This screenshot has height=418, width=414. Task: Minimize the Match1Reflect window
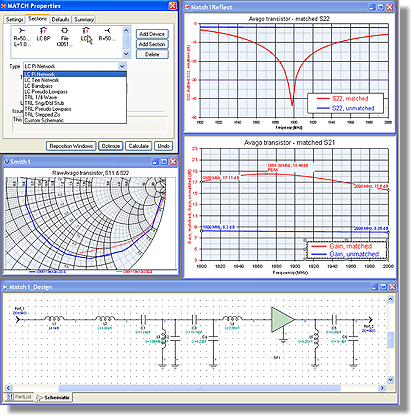(x=373, y=7)
